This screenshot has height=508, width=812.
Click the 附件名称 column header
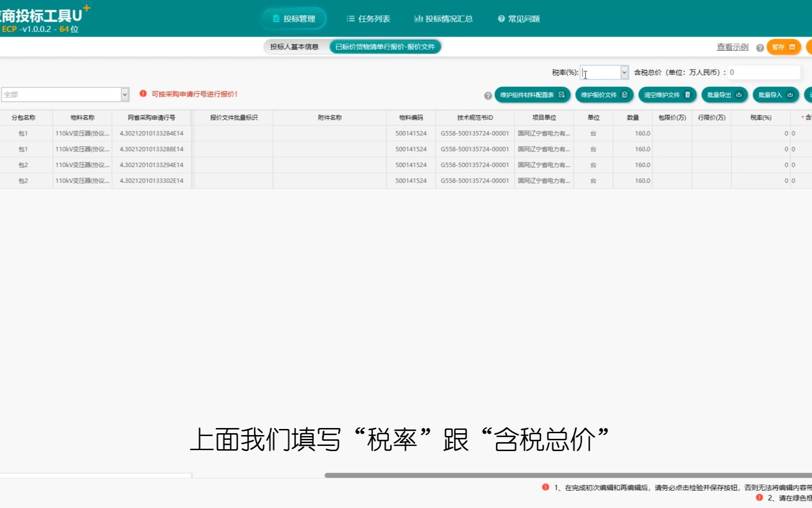[x=329, y=118]
